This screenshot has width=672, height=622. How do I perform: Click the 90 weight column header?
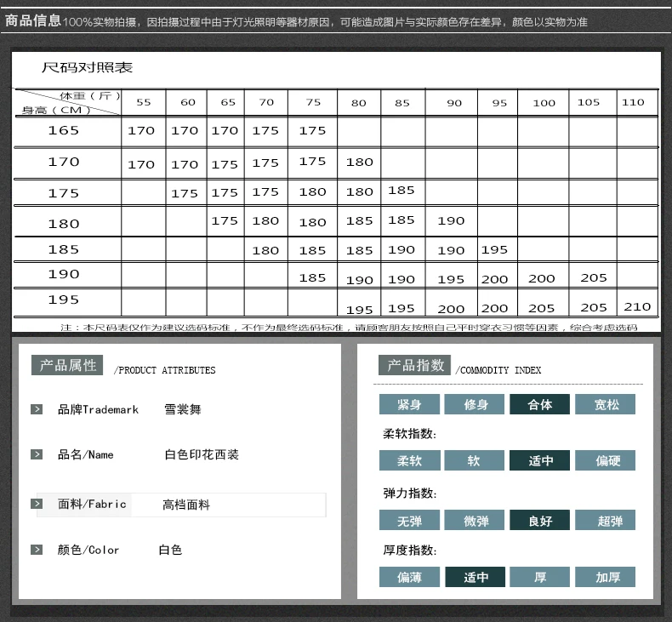pyautogui.click(x=454, y=103)
